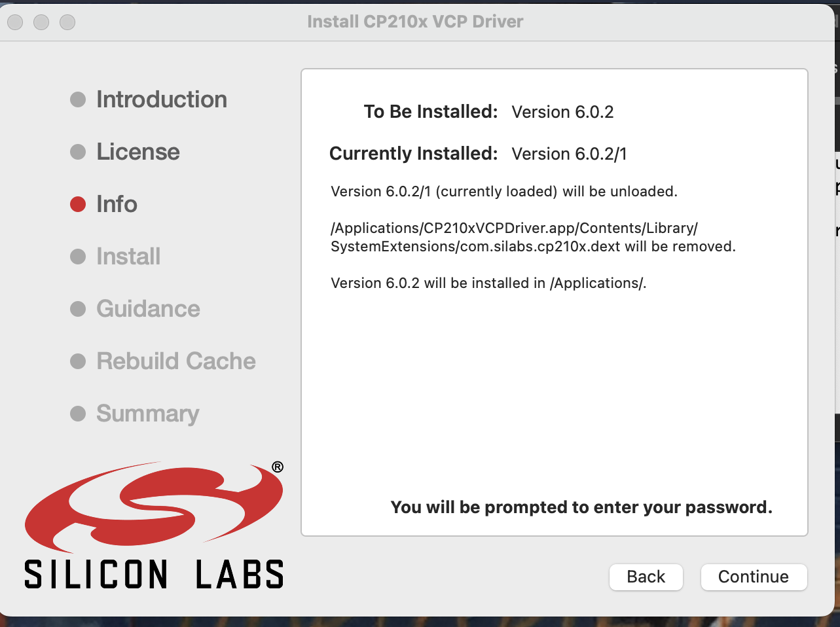This screenshot has height=627, width=840.
Task: Click the gray bullet beside Rebuild Cache
Action: point(78,361)
